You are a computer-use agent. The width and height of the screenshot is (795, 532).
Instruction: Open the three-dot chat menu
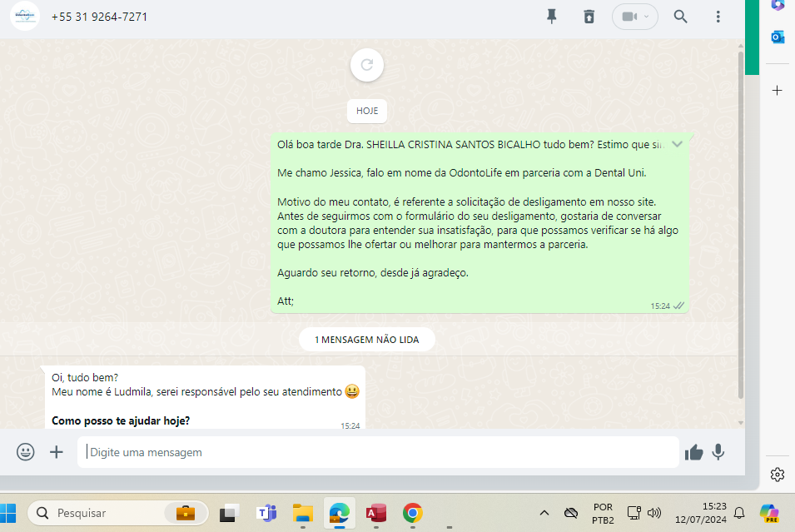click(718, 17)
